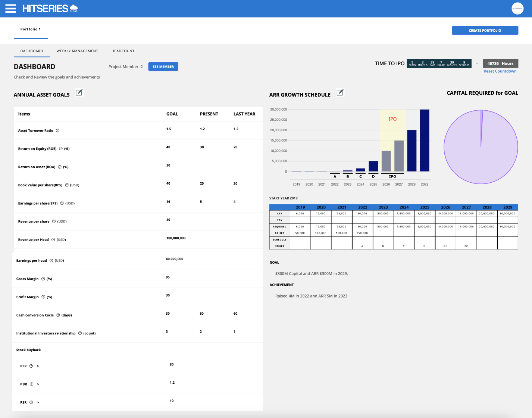Viewport: 532px width, 418px height.
Task: Click the Reset Countdown link
Action: [x=500, y=71]
